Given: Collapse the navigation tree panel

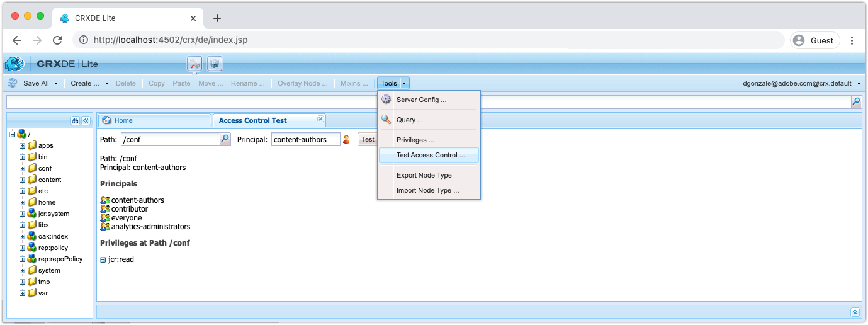Looking at the screenshot, I should coord(86,120).
